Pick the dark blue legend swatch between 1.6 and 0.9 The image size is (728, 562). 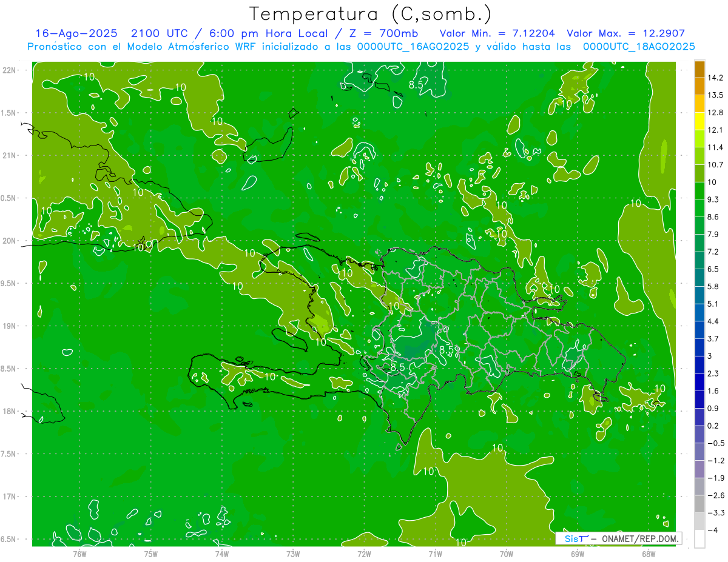(x=699, y=400)
